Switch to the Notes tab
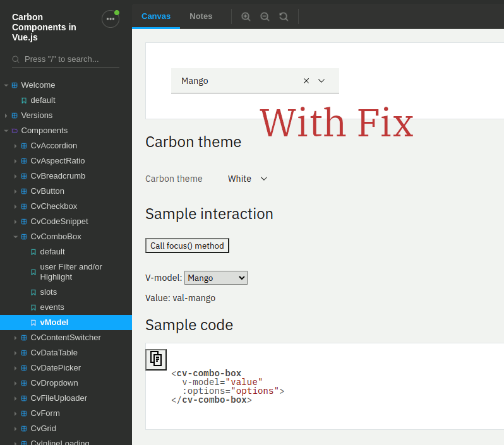This screenshot has height=445, width=504. tap(201, 16)
